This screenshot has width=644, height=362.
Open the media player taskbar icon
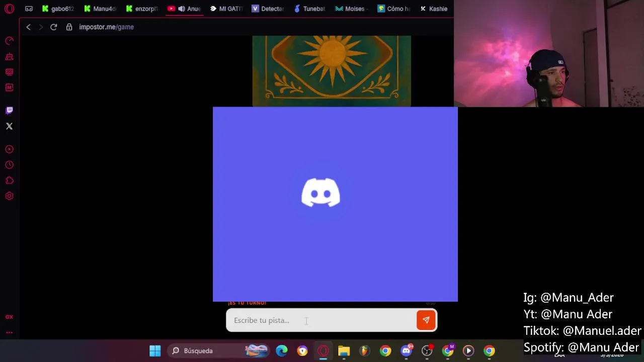pyautogui.click(x=468, y=350)
